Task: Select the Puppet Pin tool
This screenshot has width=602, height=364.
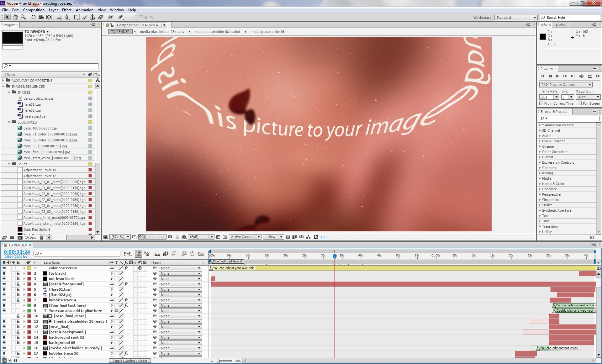Action: (x=121, y=17)
